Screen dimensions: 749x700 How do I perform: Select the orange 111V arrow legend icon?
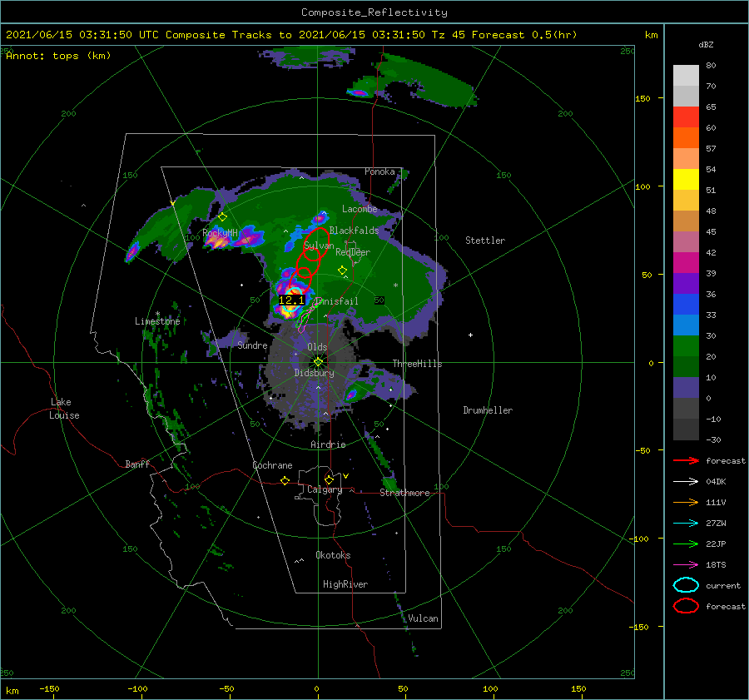click(x=686, y=502)
